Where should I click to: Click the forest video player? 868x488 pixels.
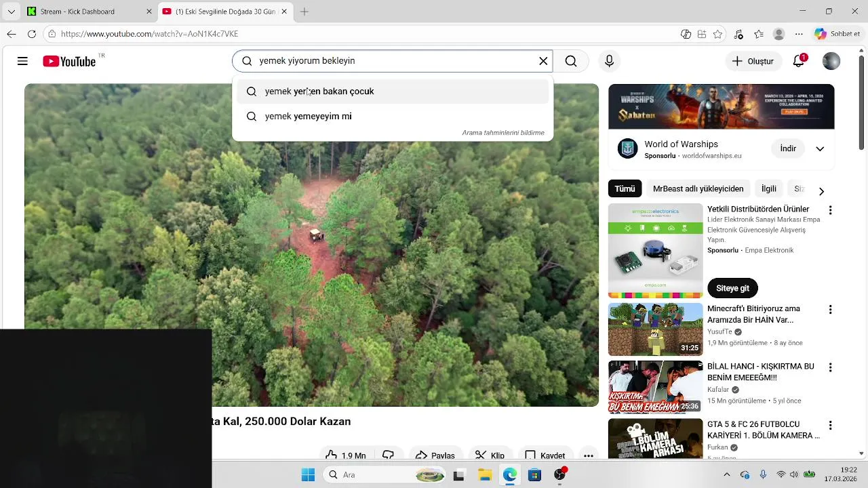click(x=311, y=245)
